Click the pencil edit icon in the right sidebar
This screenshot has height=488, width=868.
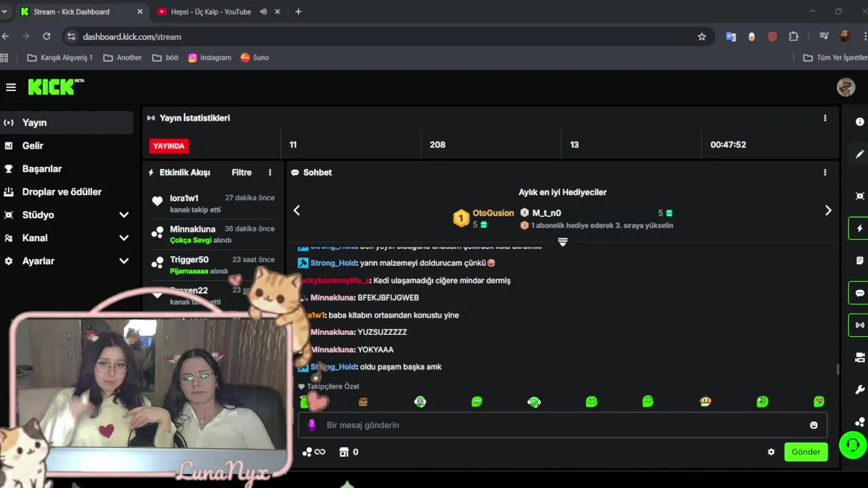tap(860, 154)
